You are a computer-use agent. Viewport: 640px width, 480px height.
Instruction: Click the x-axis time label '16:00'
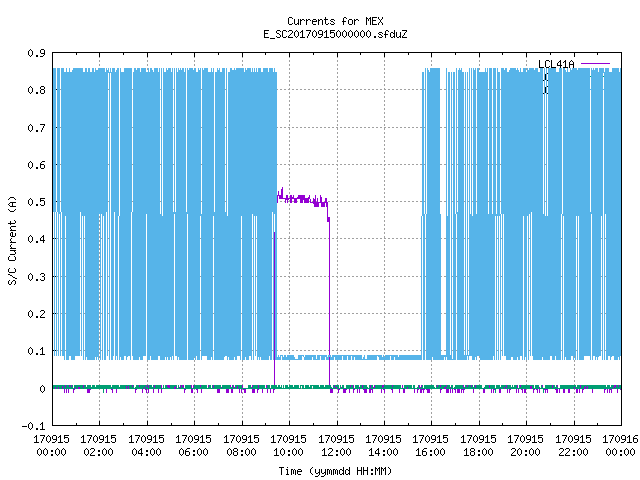[430, 452]
